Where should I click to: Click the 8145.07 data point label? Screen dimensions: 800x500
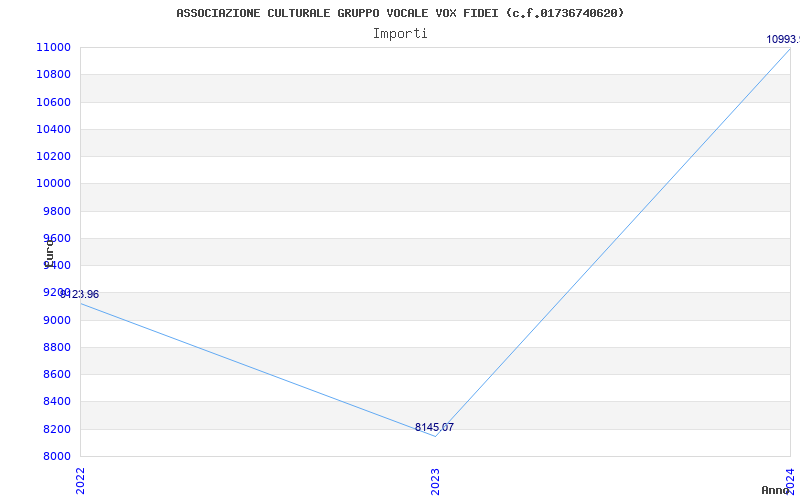click(434, 428)
